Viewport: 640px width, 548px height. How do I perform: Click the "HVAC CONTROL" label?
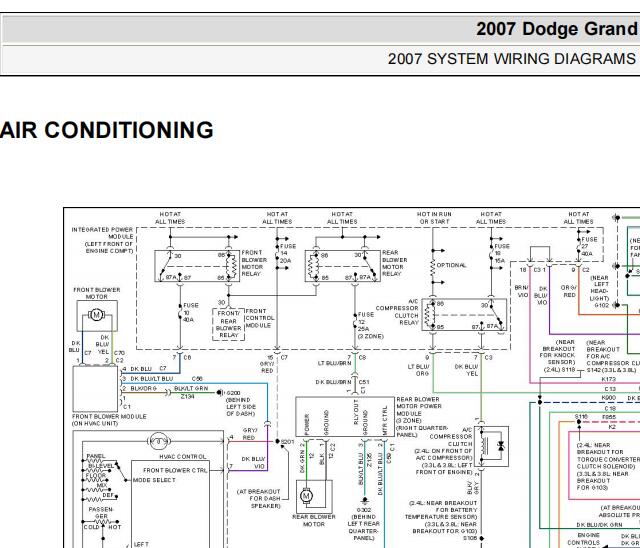click(x=182, y=457)
